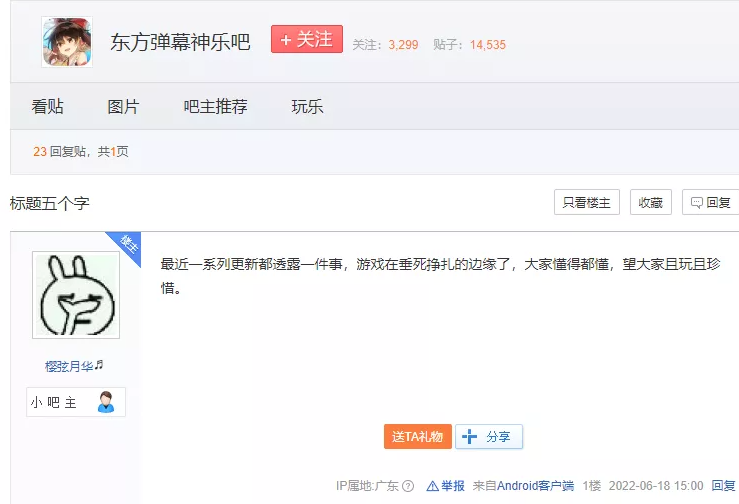Click the 回复 speech-bubble button at top
Viewport: 739px width, 504px height.
(x=710, y=202)
